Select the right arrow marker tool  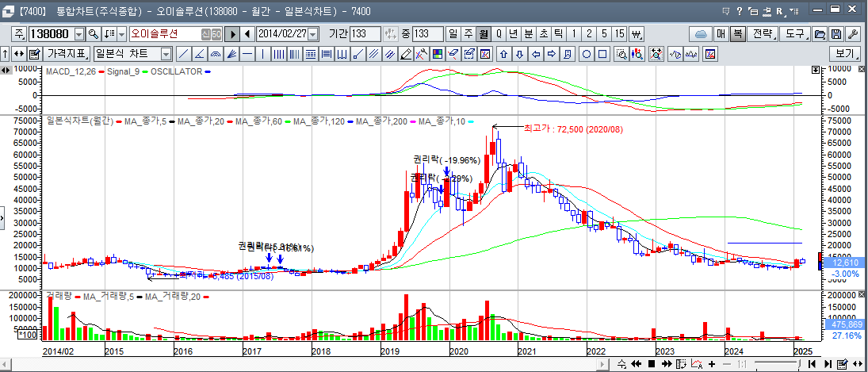point(552,54)
